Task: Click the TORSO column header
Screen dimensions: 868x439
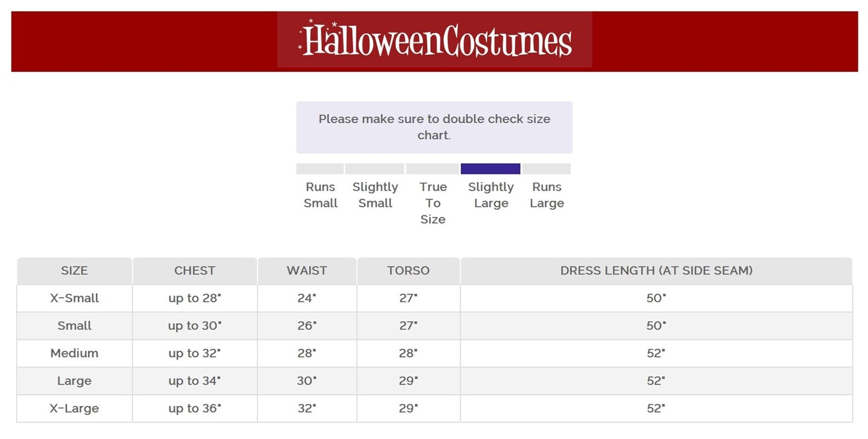Action: pyautogui.click(x=408, y=271)
